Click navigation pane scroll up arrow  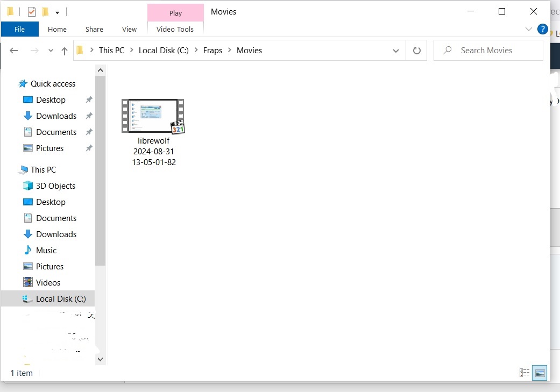[x=101, y=70]
